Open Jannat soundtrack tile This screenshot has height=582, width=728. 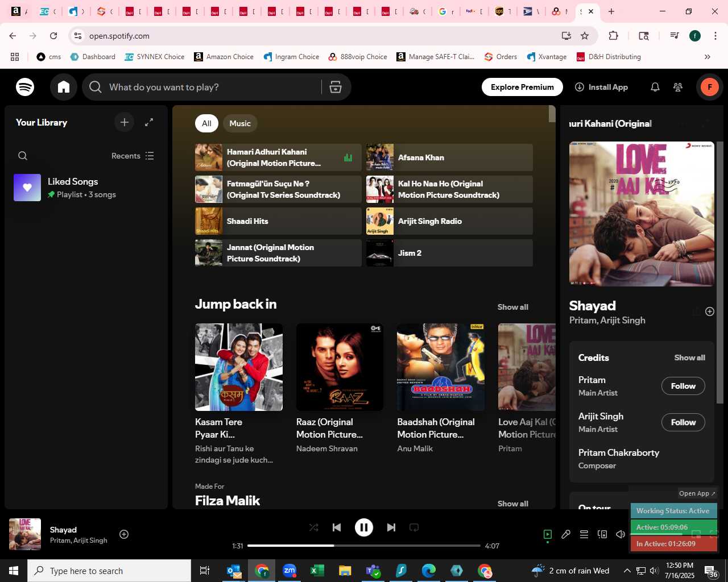point(278,253)
